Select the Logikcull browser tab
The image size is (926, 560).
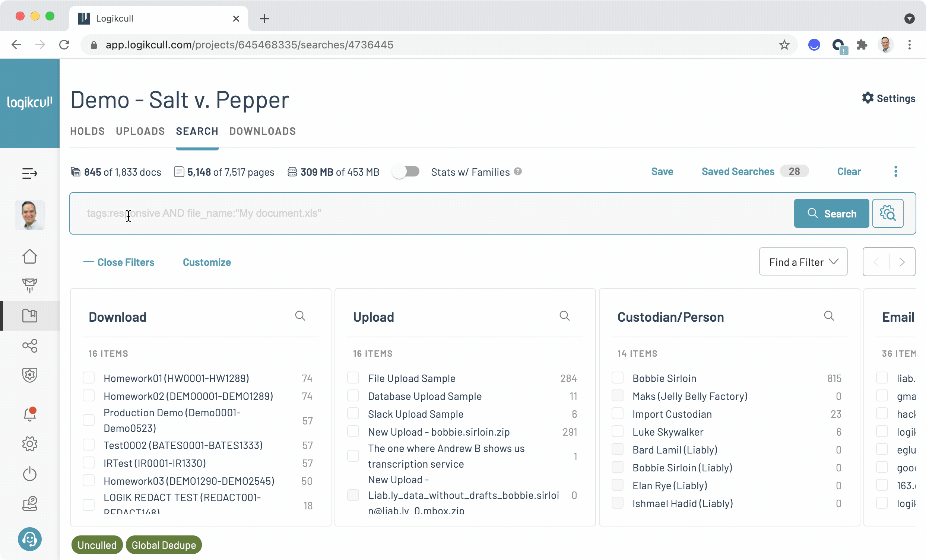pyautogui.click(x=158, y=18)
